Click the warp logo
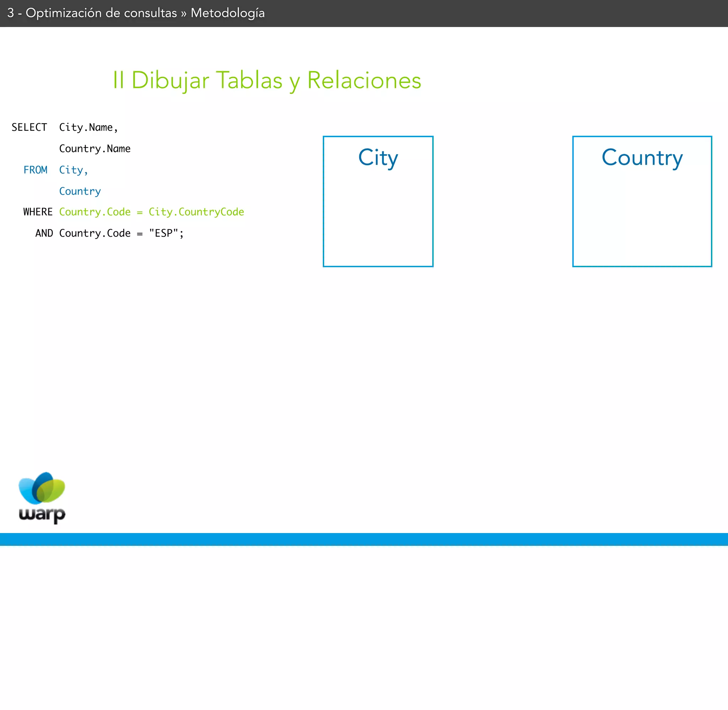Screen dimensions: 728x710 click(x=42, y=497)
